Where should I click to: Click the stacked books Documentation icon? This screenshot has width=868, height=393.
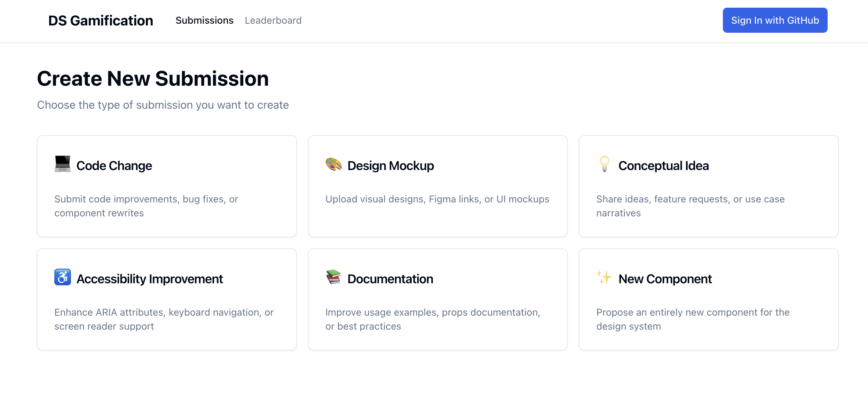pos(333,277)
